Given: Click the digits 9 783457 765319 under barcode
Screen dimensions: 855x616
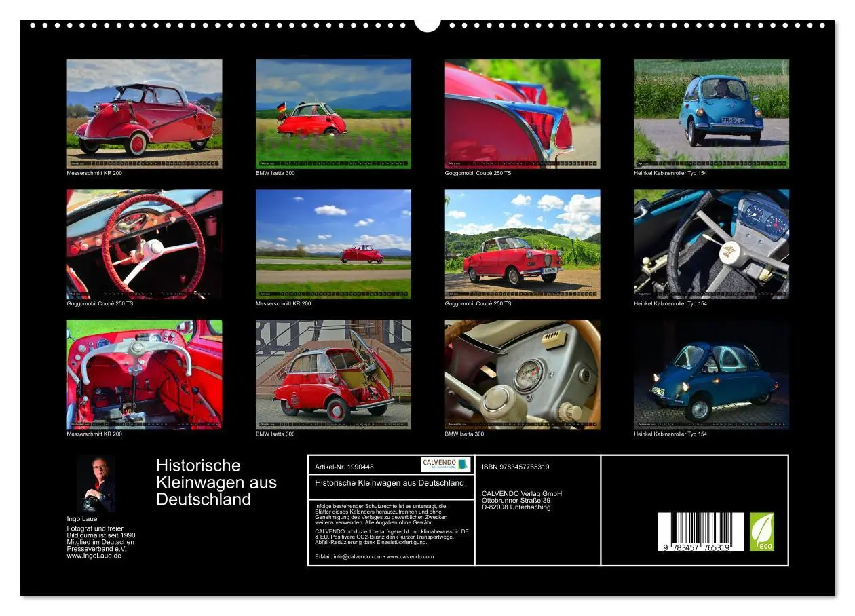Looking at the screenshot, I should coord(697,547).
